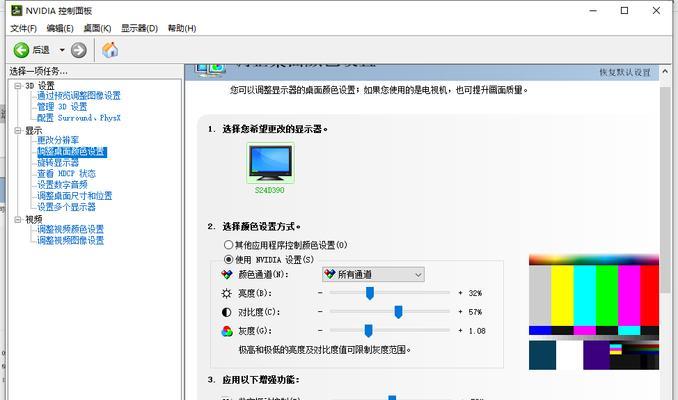Click the green Back arrow icon
The image size is (678, 400).
[21, 50]
